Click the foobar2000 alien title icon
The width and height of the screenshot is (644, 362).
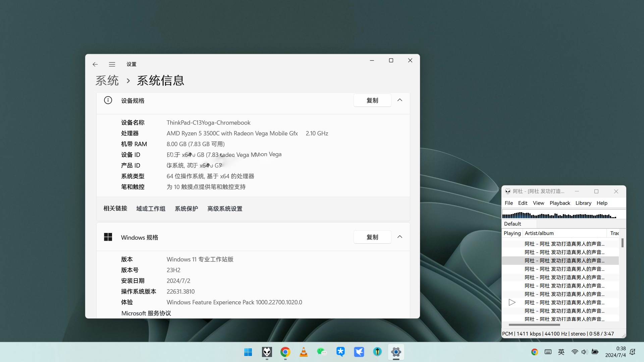point(508,191)
